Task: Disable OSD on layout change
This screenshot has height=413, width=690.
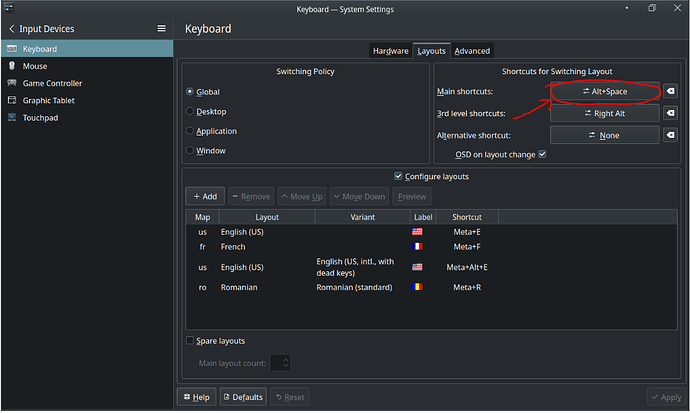Action: pyautogui.click(x=542, y=155)
